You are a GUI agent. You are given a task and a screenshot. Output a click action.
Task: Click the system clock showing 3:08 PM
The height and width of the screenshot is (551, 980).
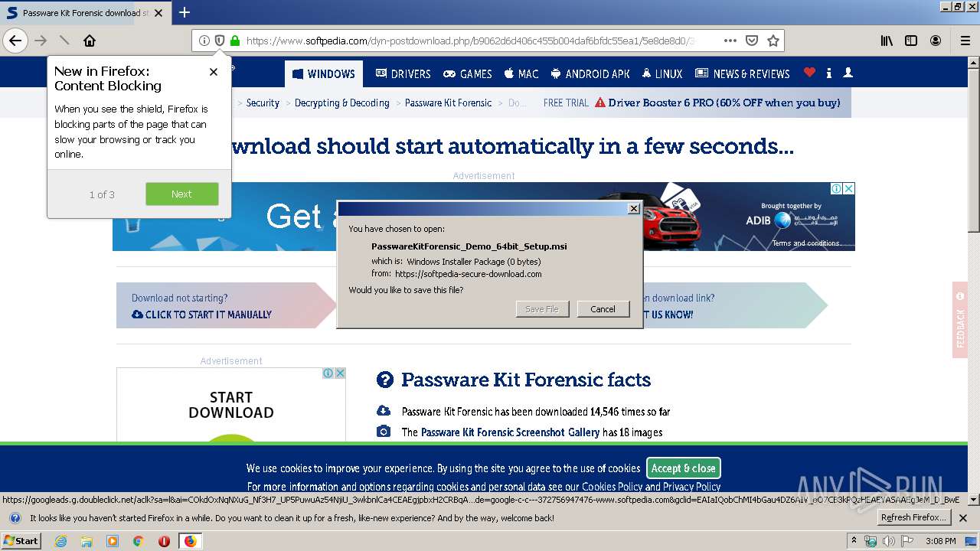click(941, 541)
